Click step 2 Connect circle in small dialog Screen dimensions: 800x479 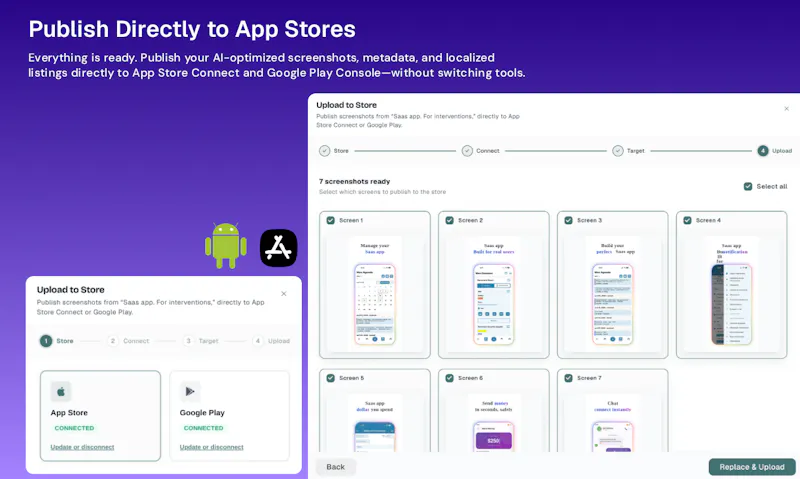coord(113,341)
